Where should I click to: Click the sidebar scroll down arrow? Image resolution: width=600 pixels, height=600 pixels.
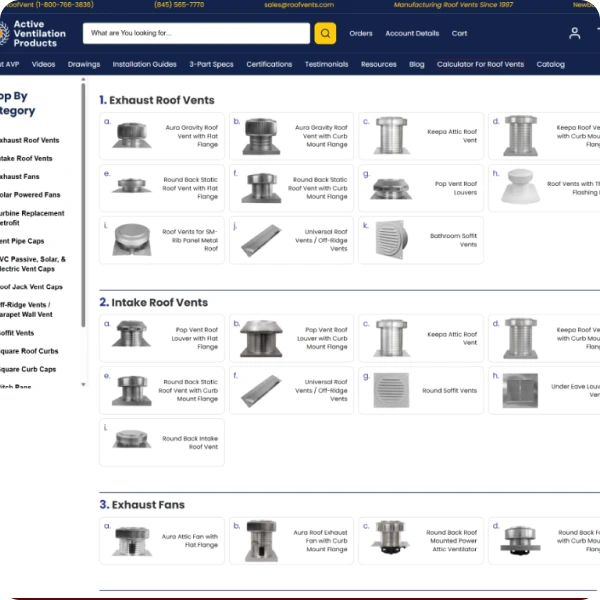pos(83,385)
